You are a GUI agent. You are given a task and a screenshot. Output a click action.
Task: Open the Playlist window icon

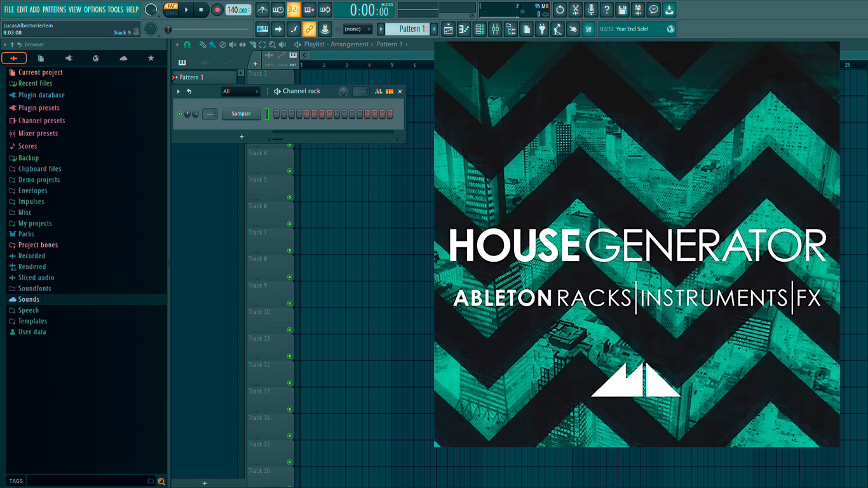(449, 29)
